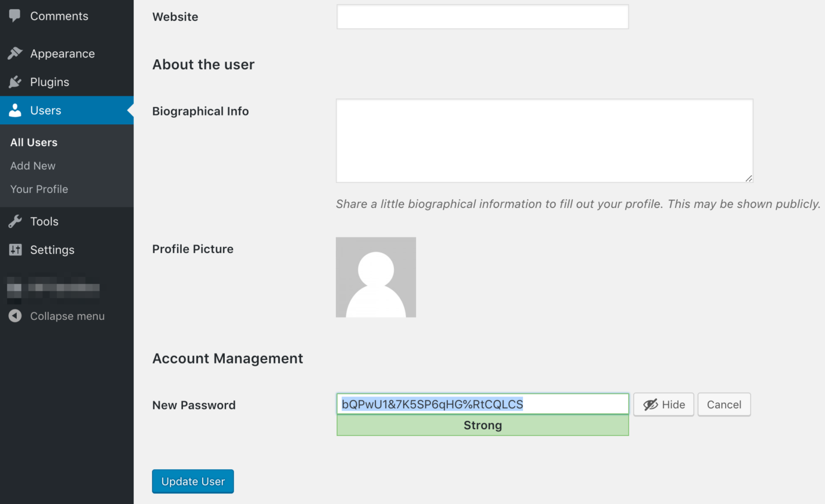Screen dimensions: 825x504
Task: Click the Update User button
Action: pos(193,481)
